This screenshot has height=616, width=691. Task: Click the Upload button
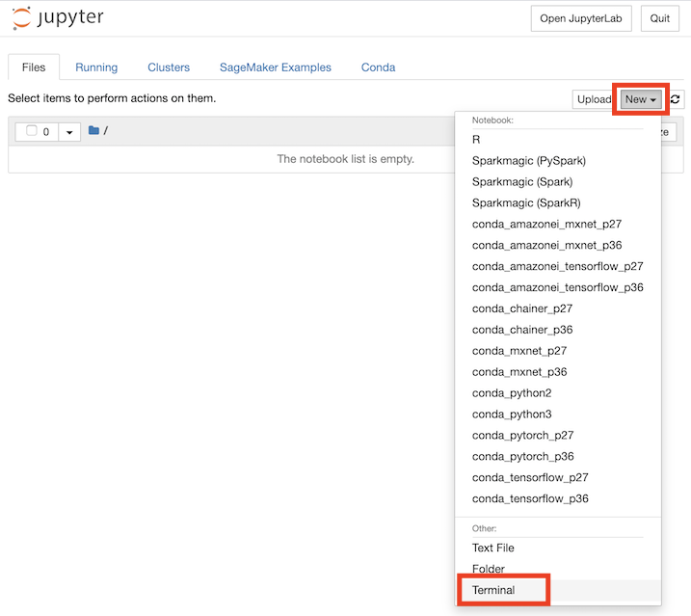[594, 99]
